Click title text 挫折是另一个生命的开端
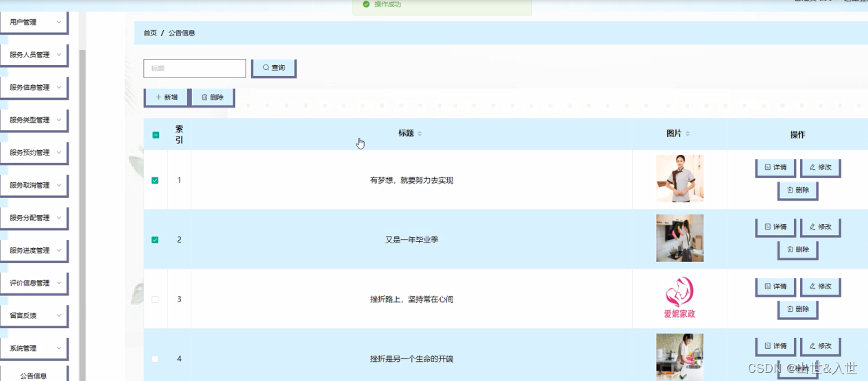This screenshot has height=381, width=868. pos(411,359)
